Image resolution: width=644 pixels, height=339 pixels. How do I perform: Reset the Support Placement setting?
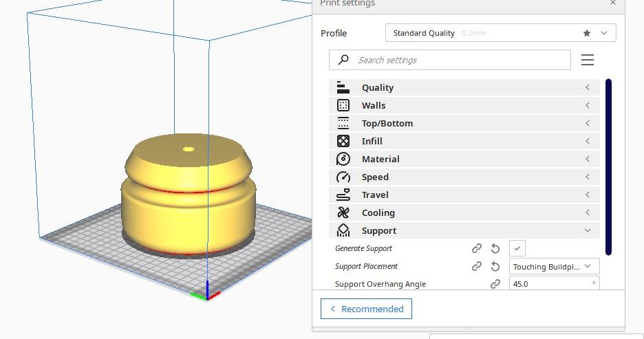(495, 266)
